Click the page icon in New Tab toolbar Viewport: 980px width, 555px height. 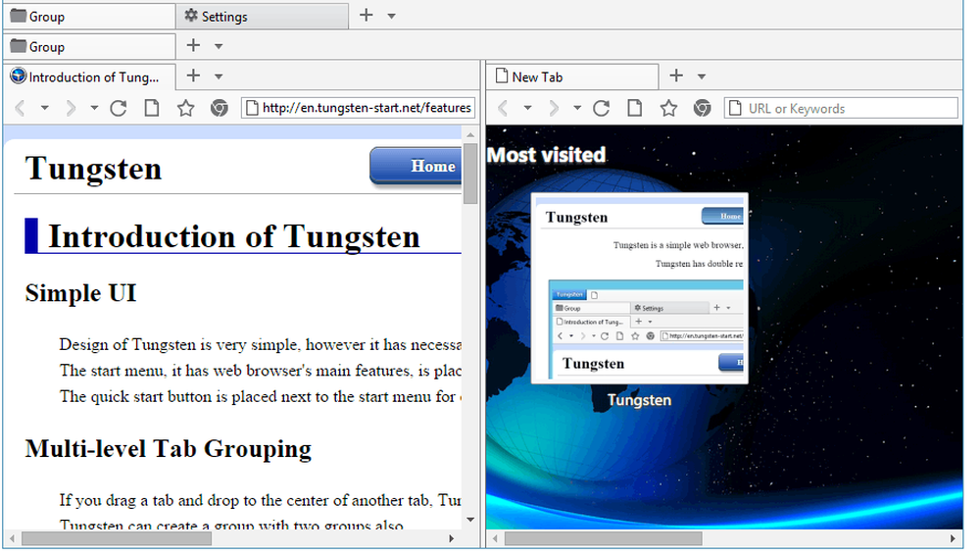[635, 109]
